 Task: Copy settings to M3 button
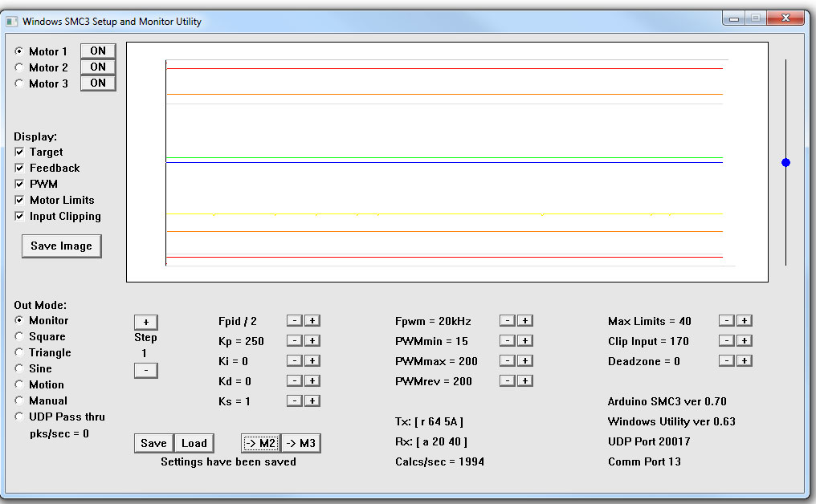click(x=301, y=443)
